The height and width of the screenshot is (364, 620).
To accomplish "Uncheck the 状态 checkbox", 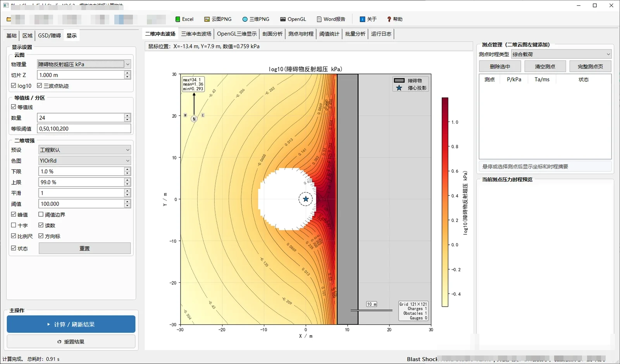I will pyautogui.click(x=14, y=248).
